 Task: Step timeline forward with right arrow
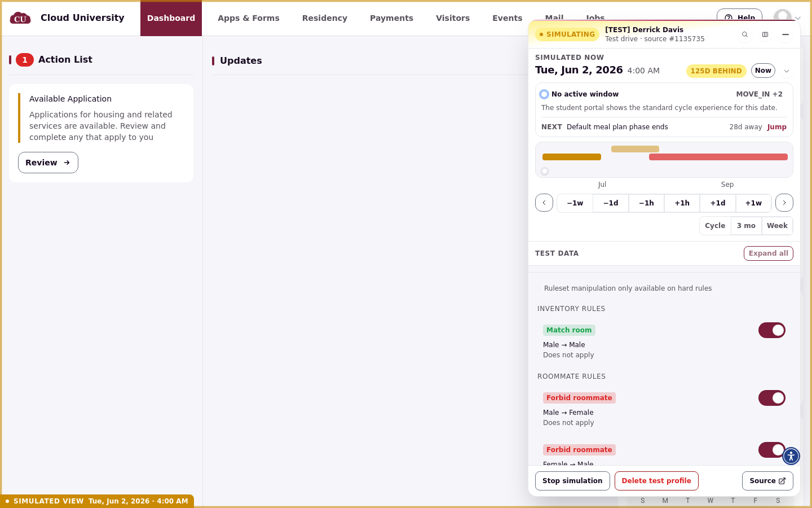pyautogui.click(x=784, y=203)
